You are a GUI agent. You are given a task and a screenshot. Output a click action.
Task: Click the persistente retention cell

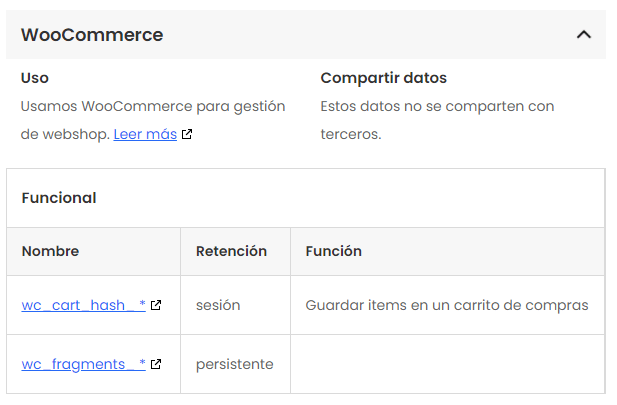(234, 364)
